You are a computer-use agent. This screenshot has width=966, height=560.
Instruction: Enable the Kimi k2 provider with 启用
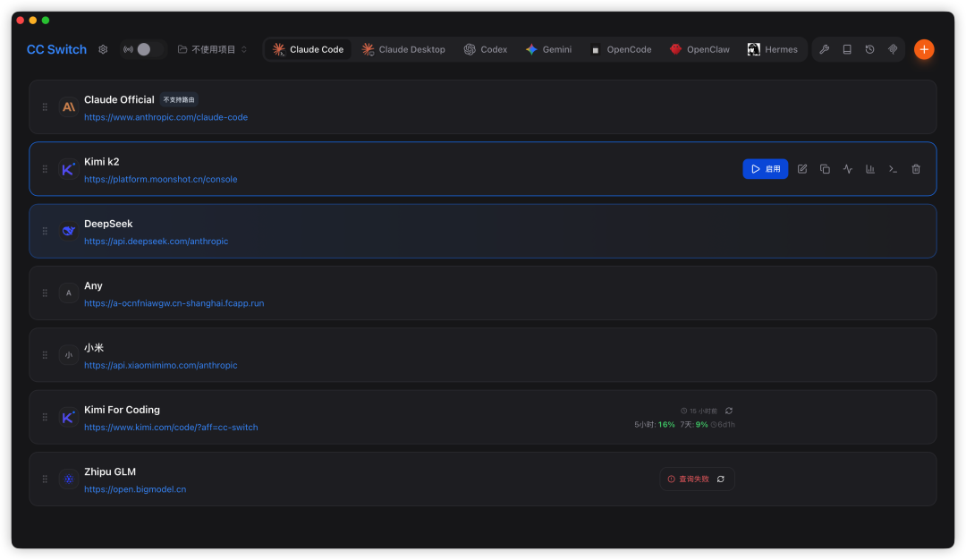[x=765, y=169]
